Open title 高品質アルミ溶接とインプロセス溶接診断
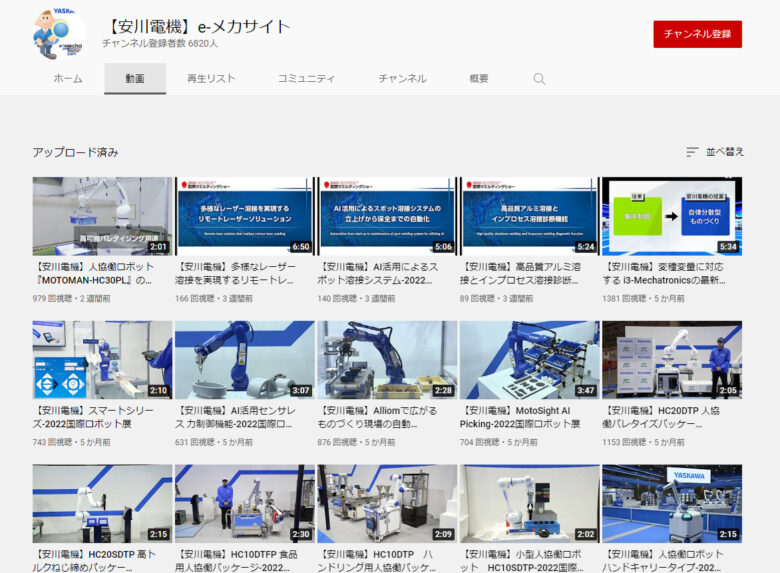 [520, 274]
